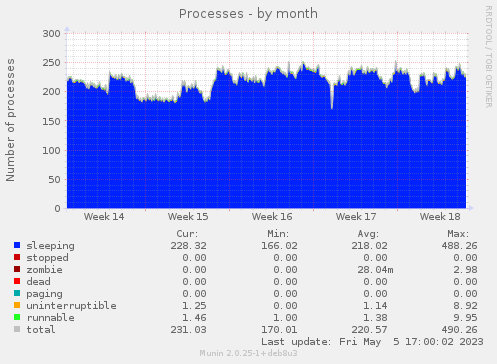Image resolution: width=497 pixels, height=364 pixels.
Task: Click the y-axis value 150
Action: [52, 121]
